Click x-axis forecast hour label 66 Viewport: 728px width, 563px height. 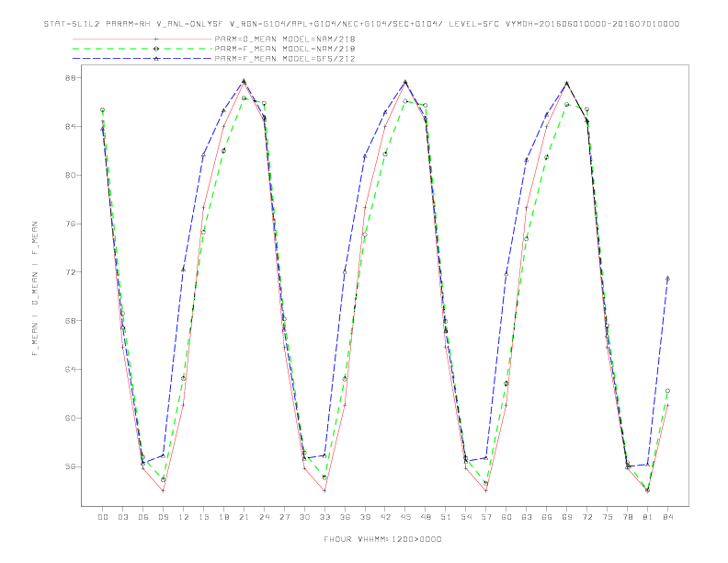(547, 517)
